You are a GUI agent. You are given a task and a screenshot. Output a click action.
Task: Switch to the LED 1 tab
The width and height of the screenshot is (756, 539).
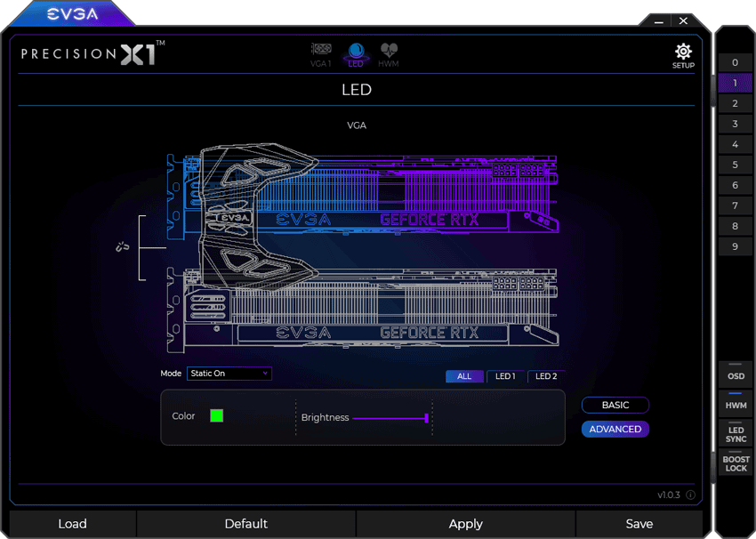(505, 376)
